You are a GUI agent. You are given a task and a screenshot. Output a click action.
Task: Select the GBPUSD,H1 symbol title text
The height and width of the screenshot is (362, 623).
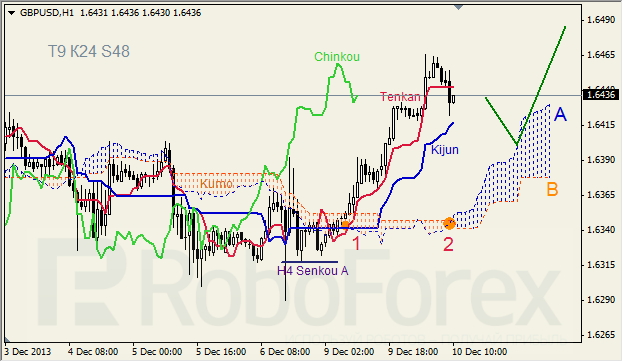(47, 13)
